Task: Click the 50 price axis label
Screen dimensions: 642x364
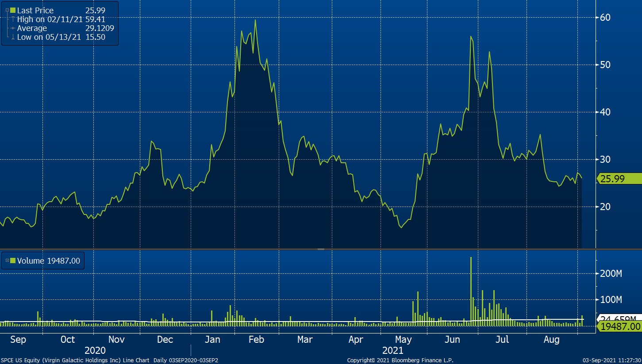Action: tap(605, 65)
